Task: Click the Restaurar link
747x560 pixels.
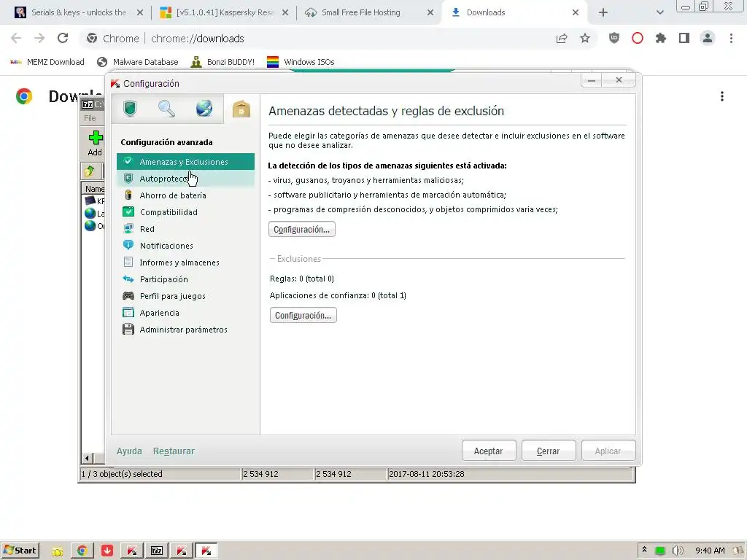Action: pos(174,451)
